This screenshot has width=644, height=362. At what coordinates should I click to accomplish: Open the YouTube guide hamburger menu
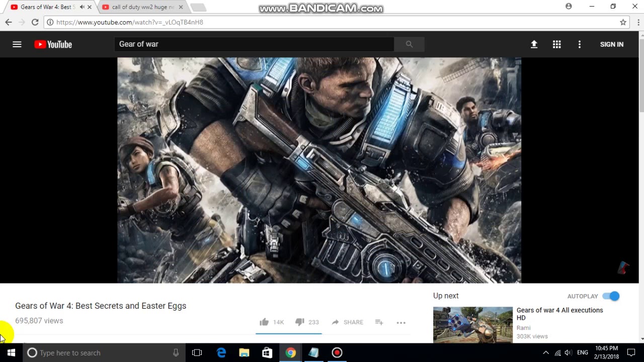17,44
